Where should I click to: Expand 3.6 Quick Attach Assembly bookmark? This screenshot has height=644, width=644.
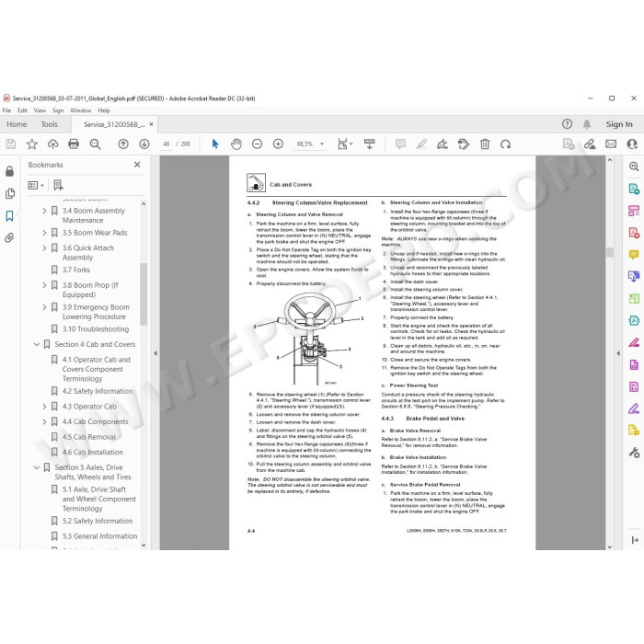[x=44, y=248]
